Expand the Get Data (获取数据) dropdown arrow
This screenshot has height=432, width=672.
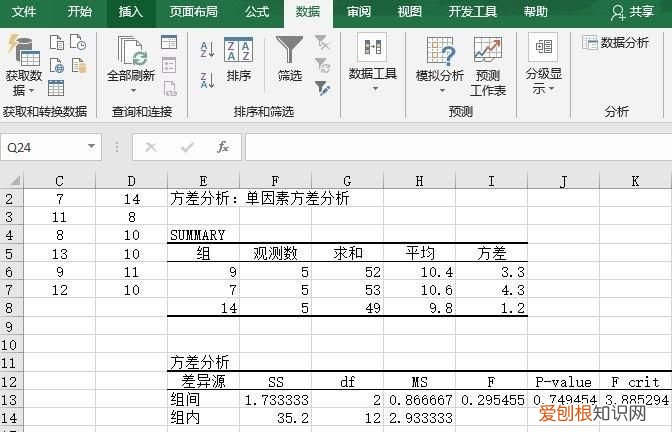pyautogui.click(x=31, y=91)
